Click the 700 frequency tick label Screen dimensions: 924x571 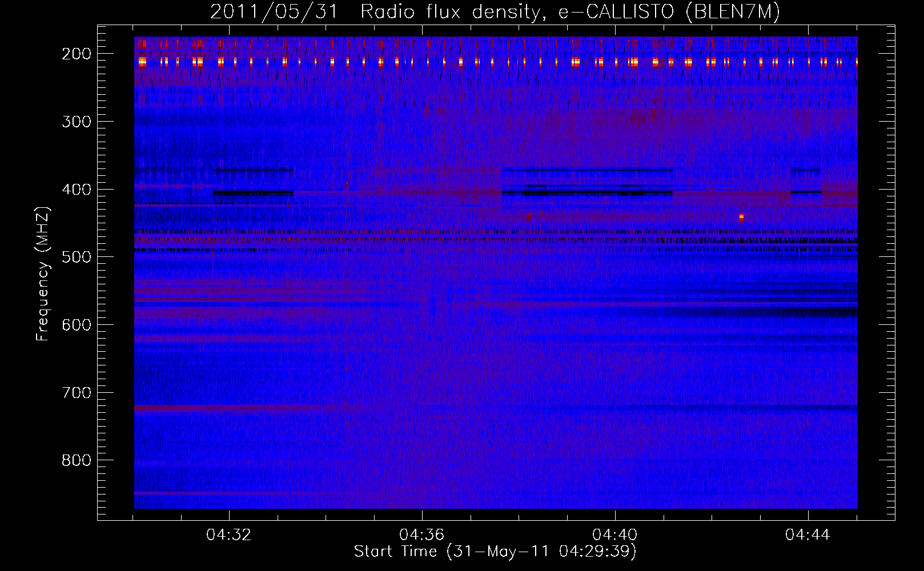click(x=77, y=393)
